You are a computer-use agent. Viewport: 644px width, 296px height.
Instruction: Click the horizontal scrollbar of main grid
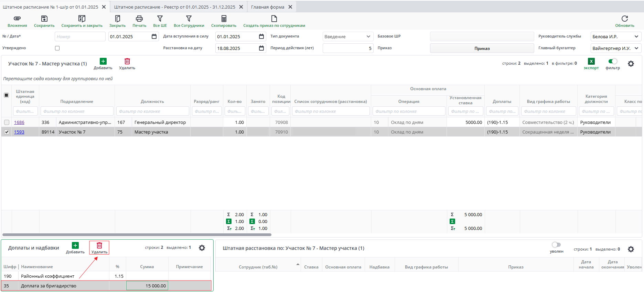[x=137, y=235]
